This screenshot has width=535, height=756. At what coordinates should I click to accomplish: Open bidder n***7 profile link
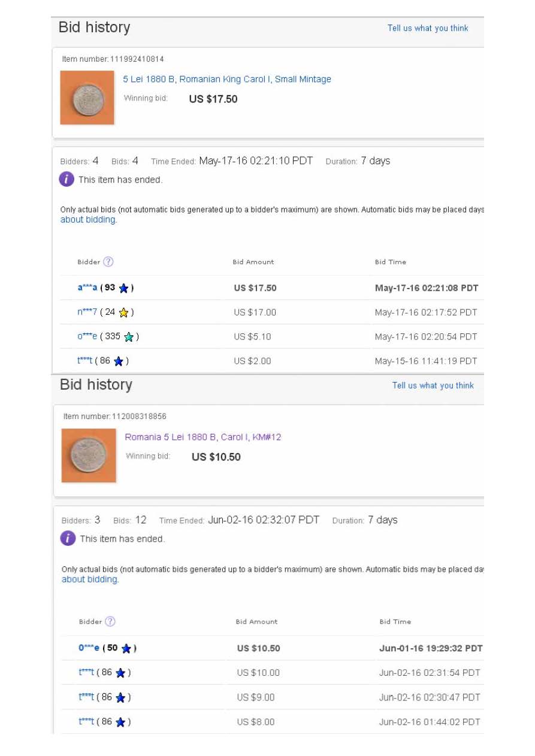[x=87, y=312]
